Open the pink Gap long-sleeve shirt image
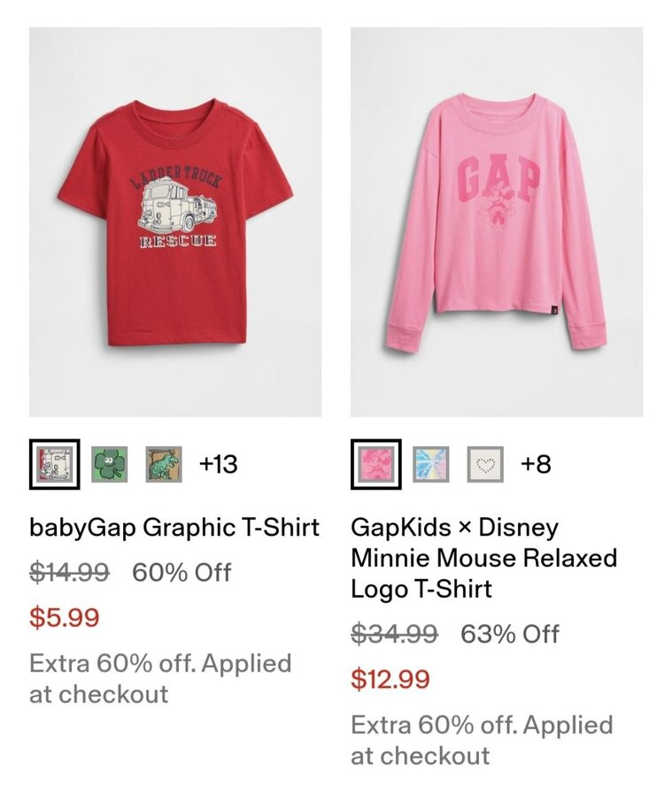Image resolution: width=672 pixels, height=797 pixels. pyautogui.click(x=497, y=221)
